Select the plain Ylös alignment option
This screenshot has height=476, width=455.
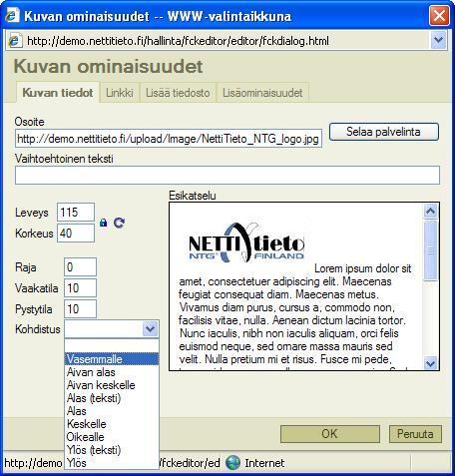[x=112, y=463]
